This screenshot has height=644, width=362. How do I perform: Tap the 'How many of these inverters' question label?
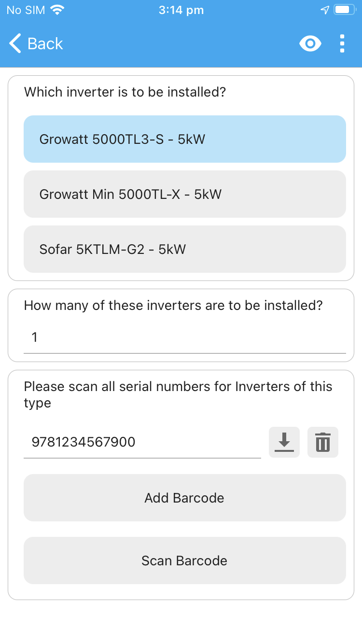[x=173, y=305]
